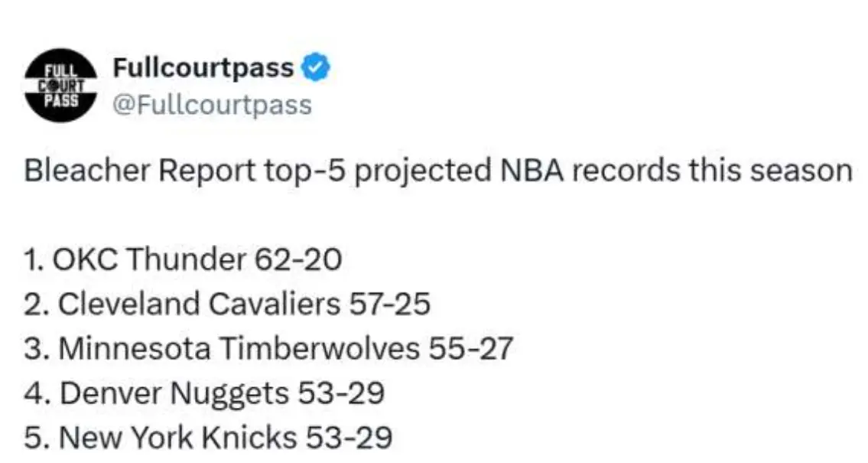Click the 57-25 projected record
The width and height of the screenshot is (868, 463).
[389, 305]
